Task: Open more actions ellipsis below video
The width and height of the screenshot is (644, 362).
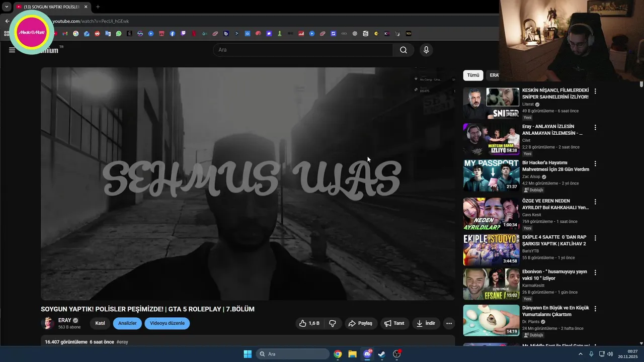Action: click(449, 323)
